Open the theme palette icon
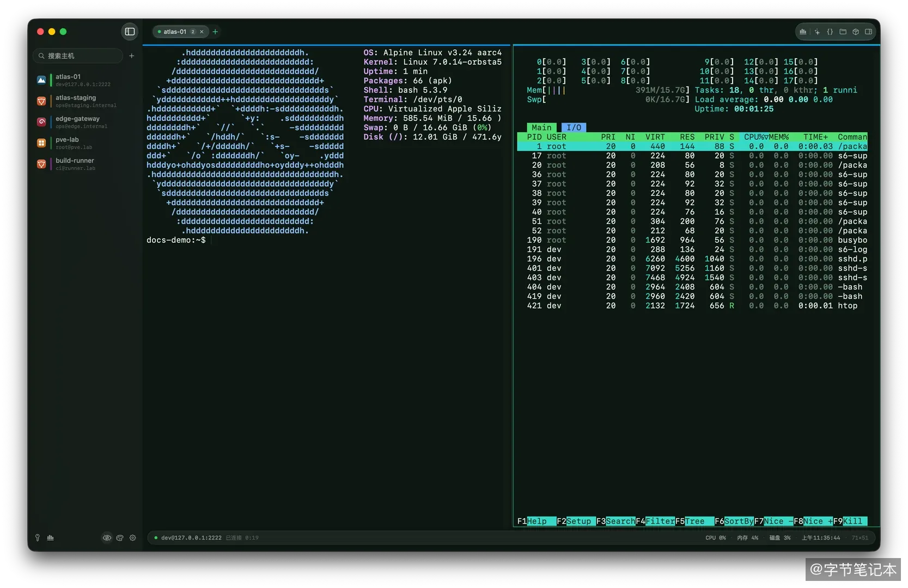The width and height of the screenshot is (908, 588). pos(120,538)
